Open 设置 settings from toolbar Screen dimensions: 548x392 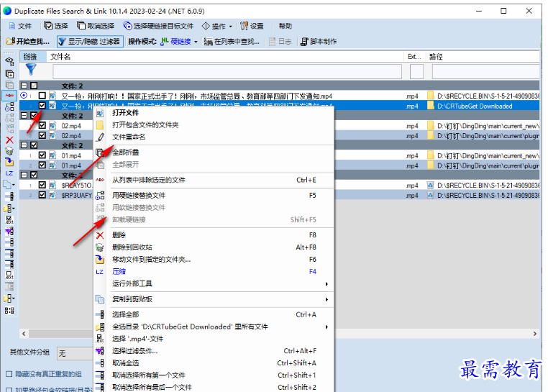[x=252, y=26]
